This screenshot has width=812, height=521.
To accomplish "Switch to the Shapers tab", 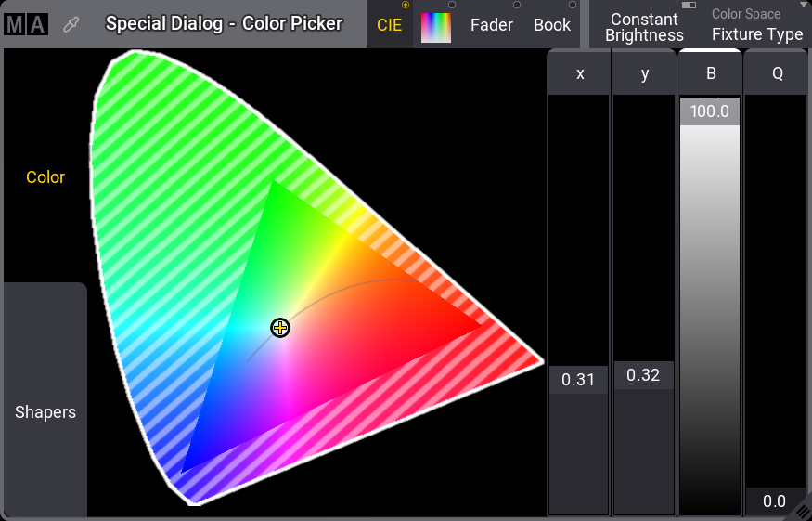I will [45, 412].
